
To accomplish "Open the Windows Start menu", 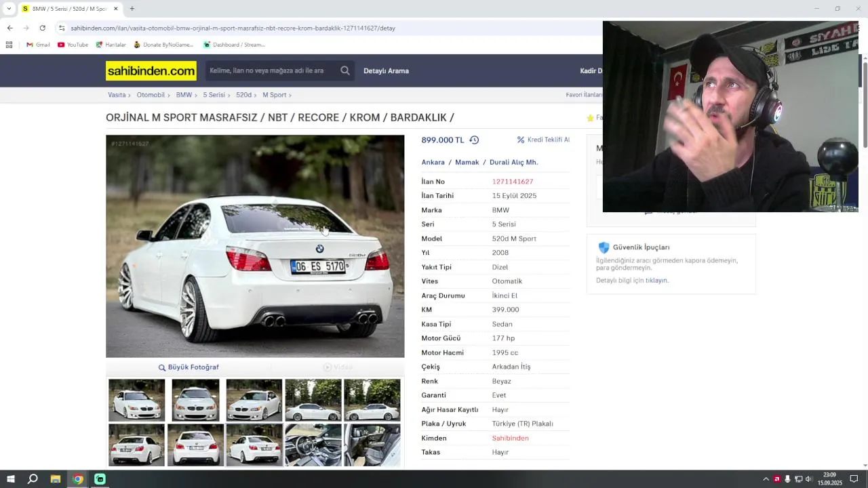I will 11,479.
